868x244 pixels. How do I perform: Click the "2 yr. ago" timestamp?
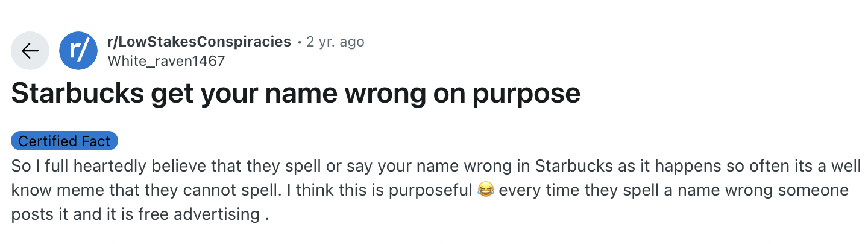click(335, 42)
